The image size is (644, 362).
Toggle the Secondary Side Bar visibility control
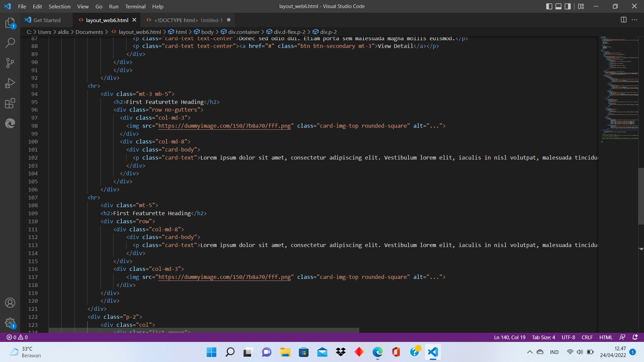click(568, 6)
